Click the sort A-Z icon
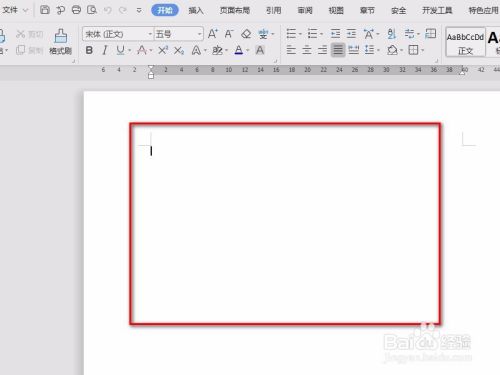This screenshot has width=500, height=375. [x=392, y=34]
